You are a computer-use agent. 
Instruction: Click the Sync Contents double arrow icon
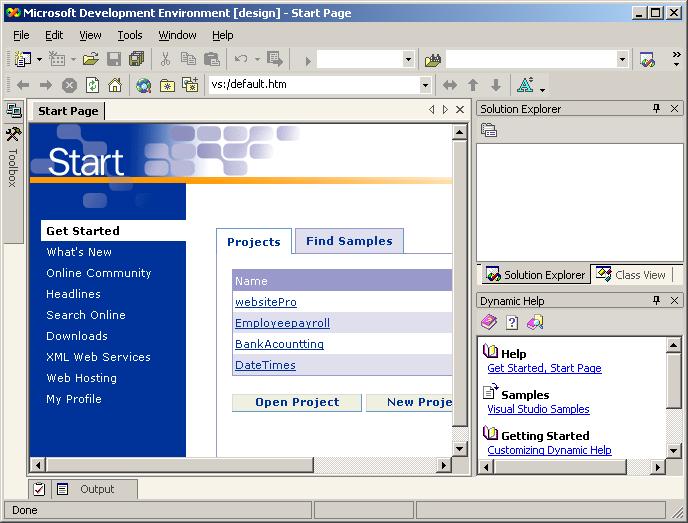tap(449, 85)
